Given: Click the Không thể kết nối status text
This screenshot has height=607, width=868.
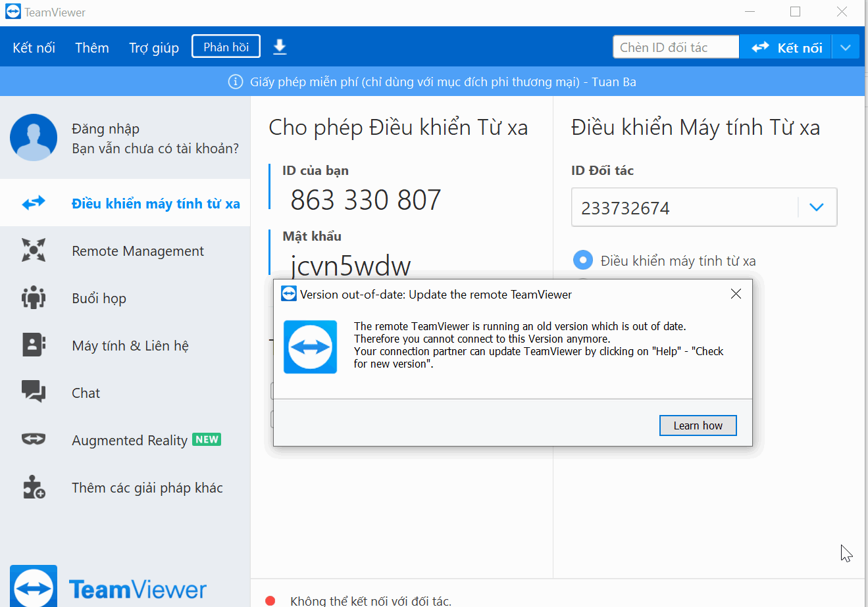Looking at the screenshot, I should [370, 600].
